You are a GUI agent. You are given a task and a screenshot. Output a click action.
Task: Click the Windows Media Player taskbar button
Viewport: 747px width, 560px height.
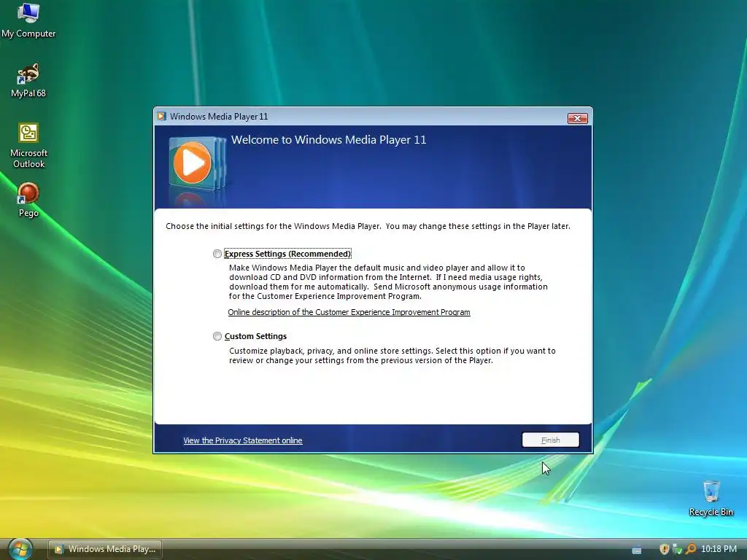(x=105, y=549)
